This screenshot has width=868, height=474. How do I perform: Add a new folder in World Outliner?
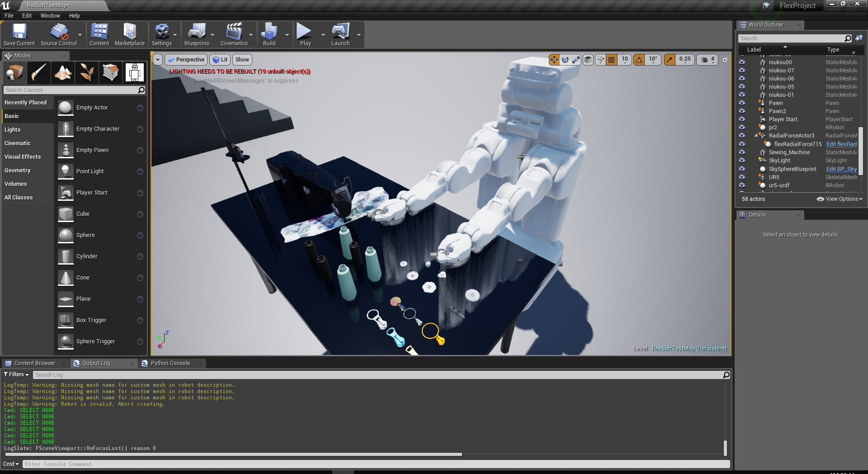click(859, 38)
